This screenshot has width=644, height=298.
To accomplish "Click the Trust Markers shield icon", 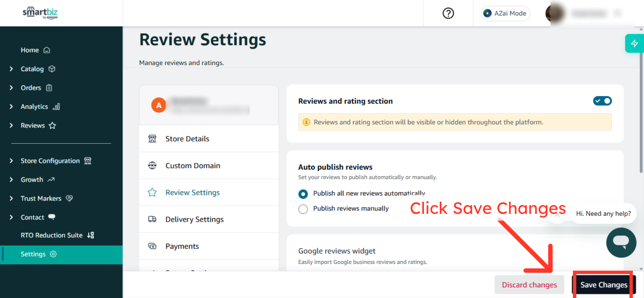I will tap(69, 198).
